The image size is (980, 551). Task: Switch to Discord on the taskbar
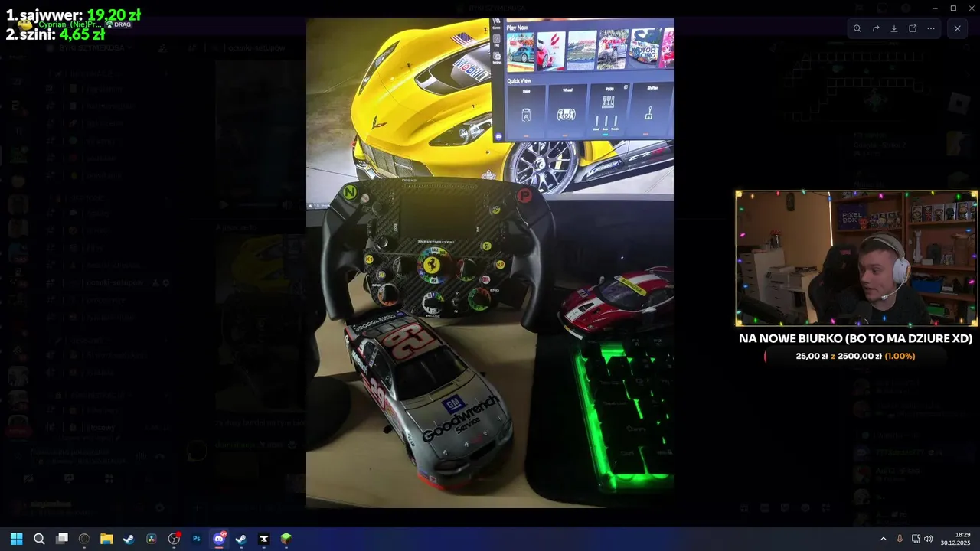219,539
